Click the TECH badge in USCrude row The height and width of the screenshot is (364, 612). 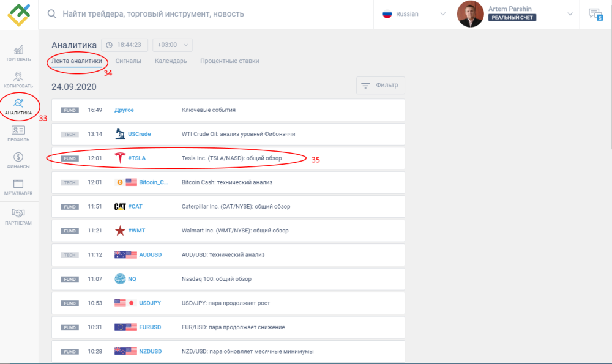70,135
